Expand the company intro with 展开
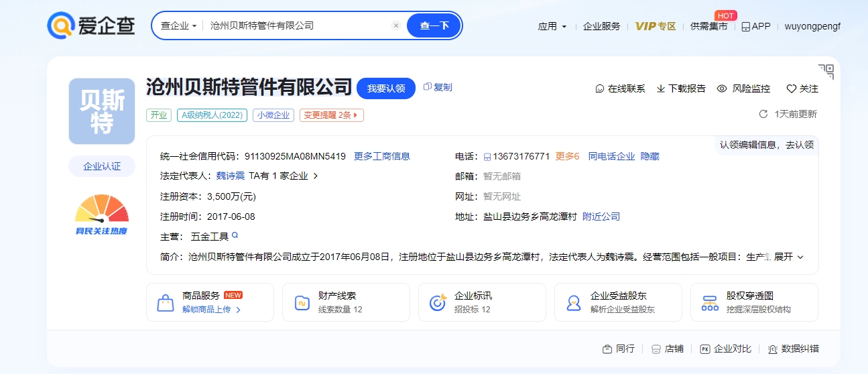Screen dimensions: 868x374 coord(788,257)
